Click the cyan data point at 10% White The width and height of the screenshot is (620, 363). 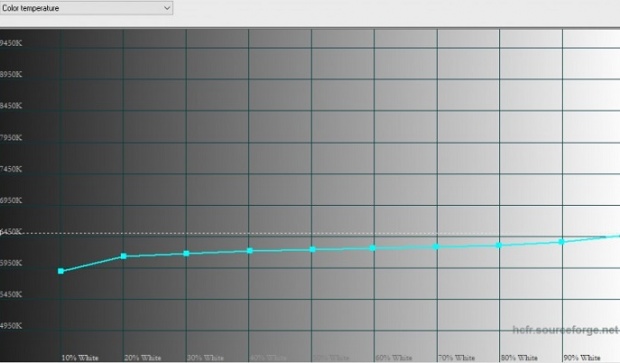[61, 271]
